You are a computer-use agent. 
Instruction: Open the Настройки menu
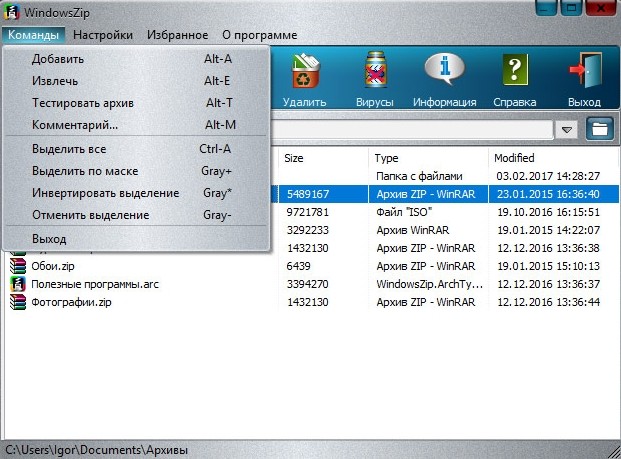coord(103,35)
